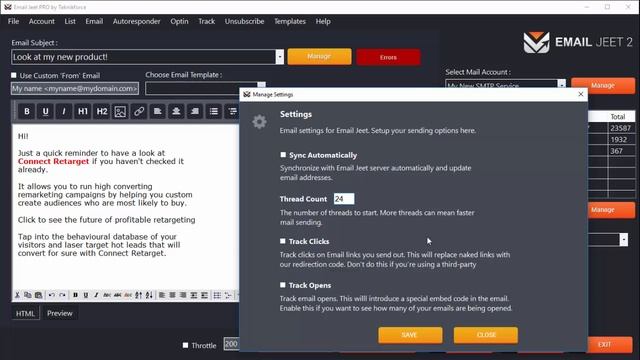Screen dimensions: 640x360
Task: Click the small underline icon in the bottom toolbar
Action: [x=86, y=295]
